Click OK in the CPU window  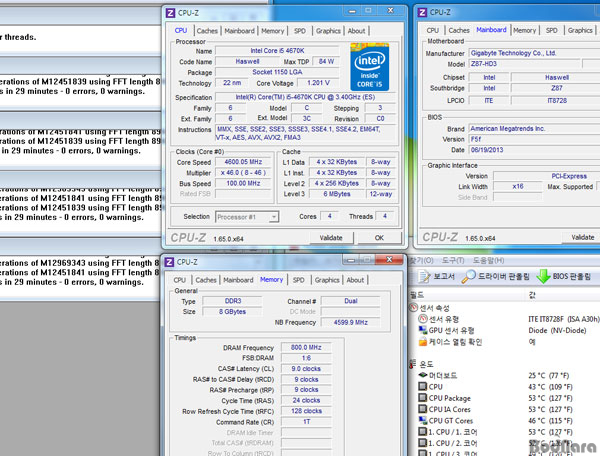[x=379, y=238]
